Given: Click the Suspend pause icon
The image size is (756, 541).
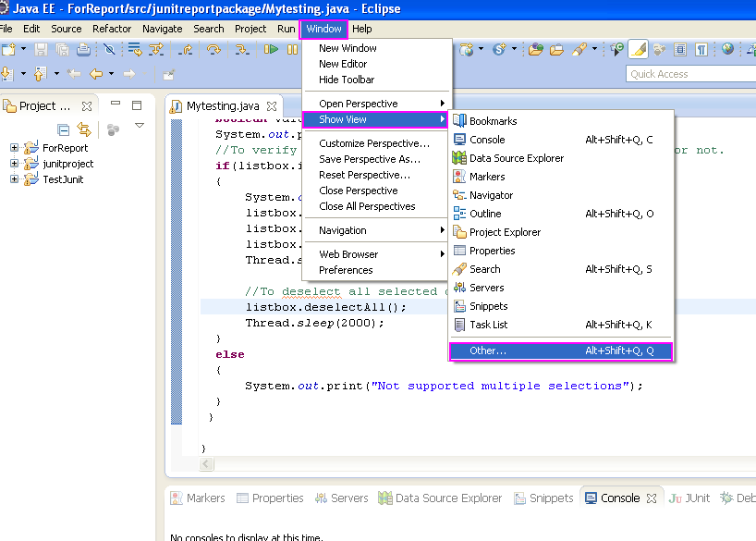Looking at the screenshot, I should coord(292,49).
